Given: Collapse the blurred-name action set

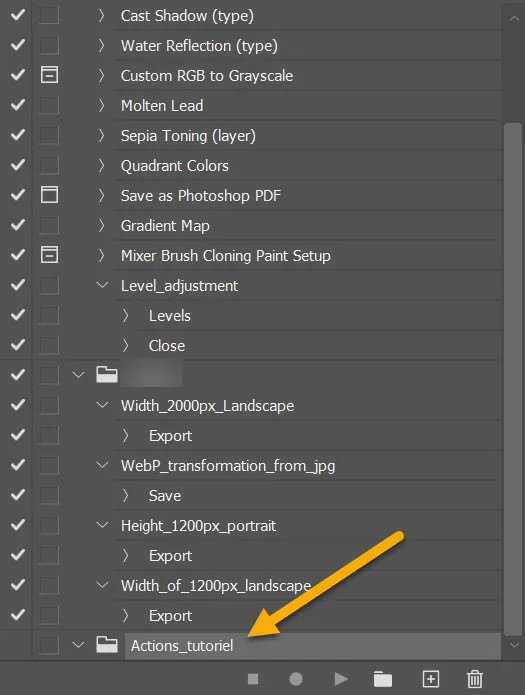Looking at the screenshot, I should click(78, 375).
